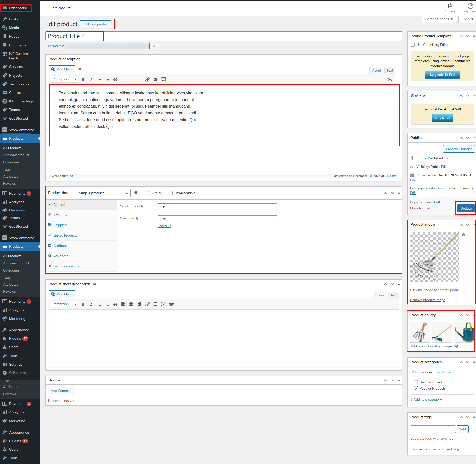This screenshot has width=476, height=464.
Task: Enable the Virtual checkbox
Action: click(x=148, y=193)
